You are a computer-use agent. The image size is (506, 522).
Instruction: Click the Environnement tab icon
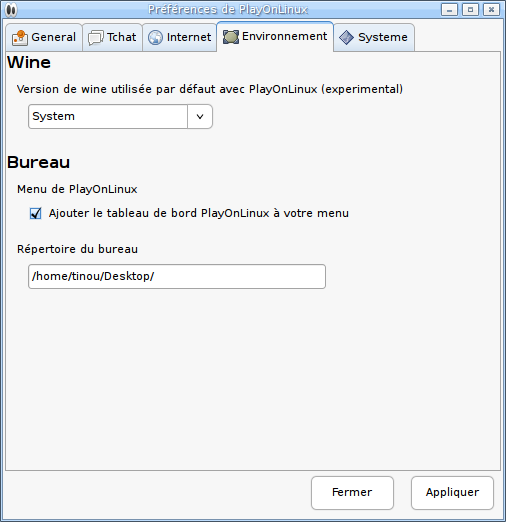(231, 37)
